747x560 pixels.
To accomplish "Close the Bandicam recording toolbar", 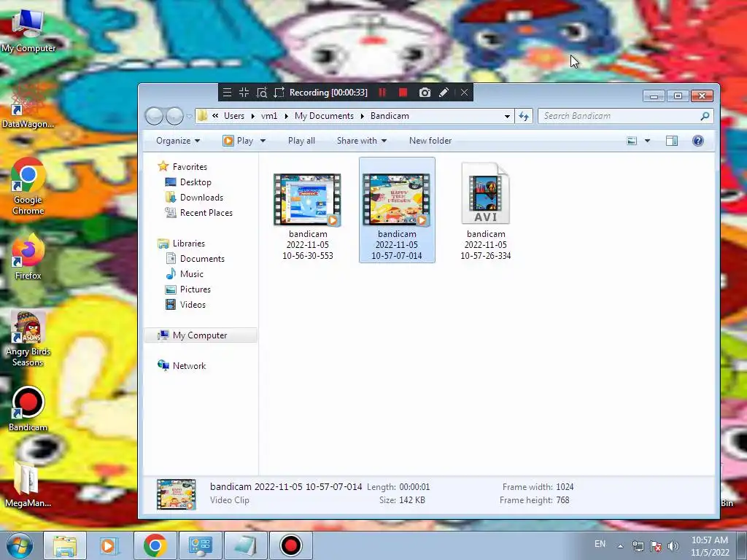I will [x=465, y=93].
